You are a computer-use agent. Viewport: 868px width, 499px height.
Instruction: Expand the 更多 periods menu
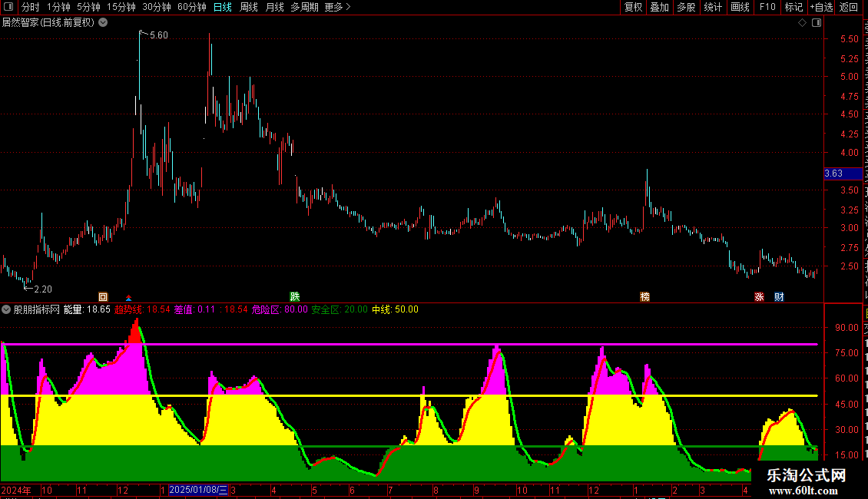337,7
